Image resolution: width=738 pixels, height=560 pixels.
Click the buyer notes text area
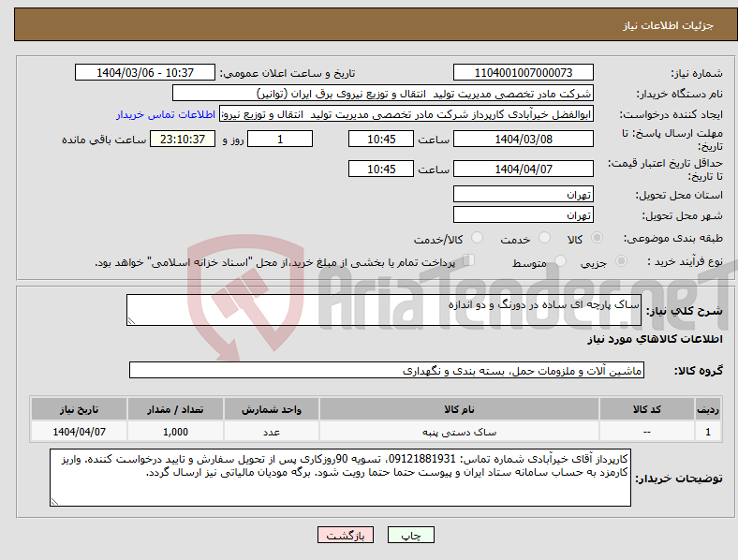[x=340, y=478]
